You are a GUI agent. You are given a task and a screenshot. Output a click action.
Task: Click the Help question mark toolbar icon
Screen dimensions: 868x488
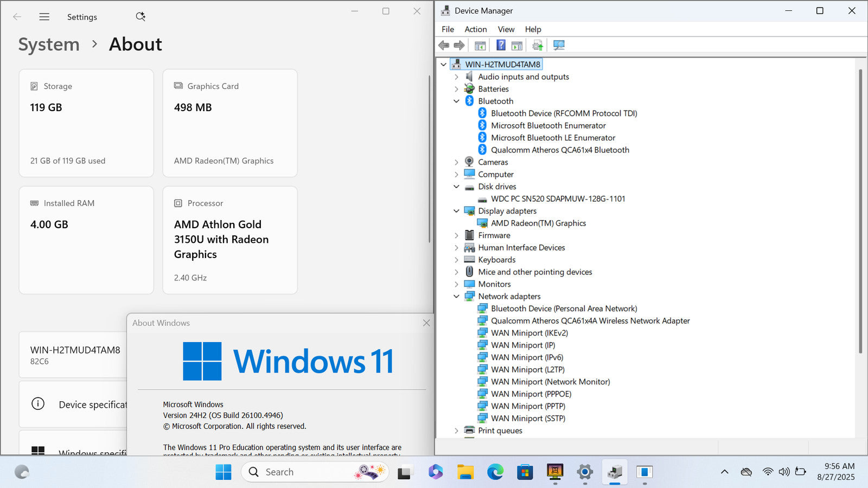pos(501,45)
